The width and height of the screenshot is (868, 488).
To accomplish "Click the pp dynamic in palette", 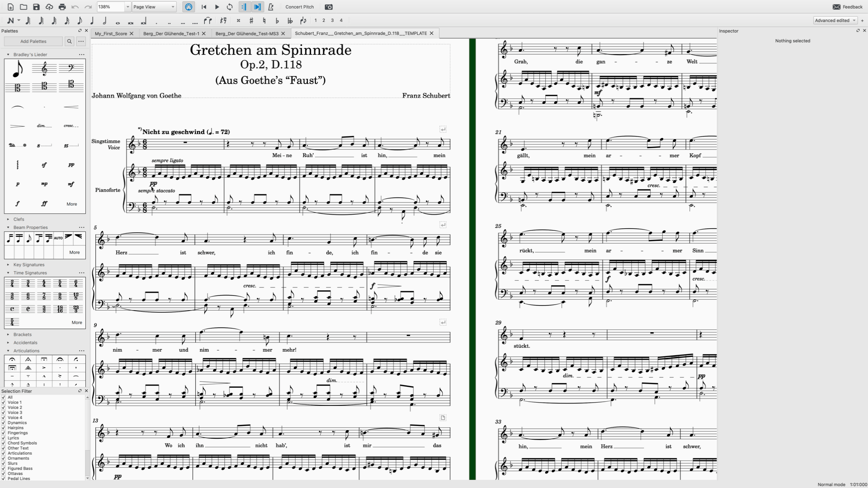I will 71,165.
